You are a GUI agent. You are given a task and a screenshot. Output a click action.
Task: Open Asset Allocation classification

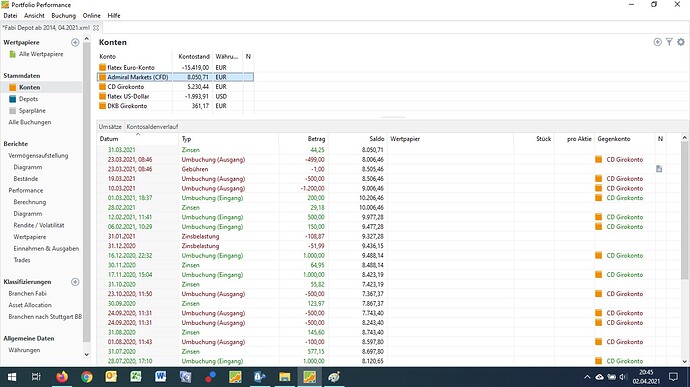click(x=30, y=305)
